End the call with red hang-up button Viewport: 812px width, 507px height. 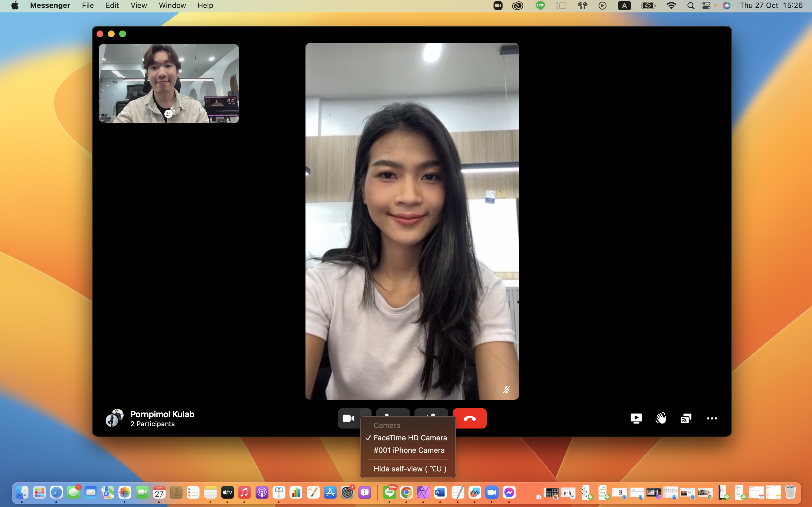point(469,418)
